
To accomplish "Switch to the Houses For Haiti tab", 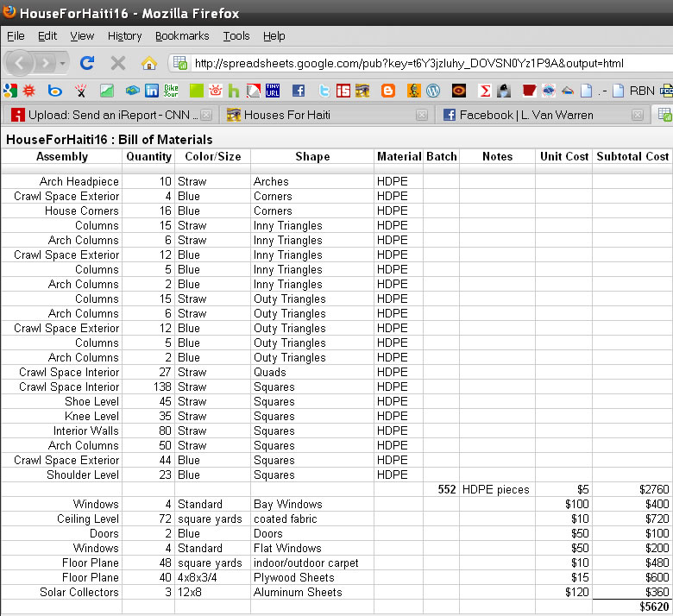I will [327, 115].
